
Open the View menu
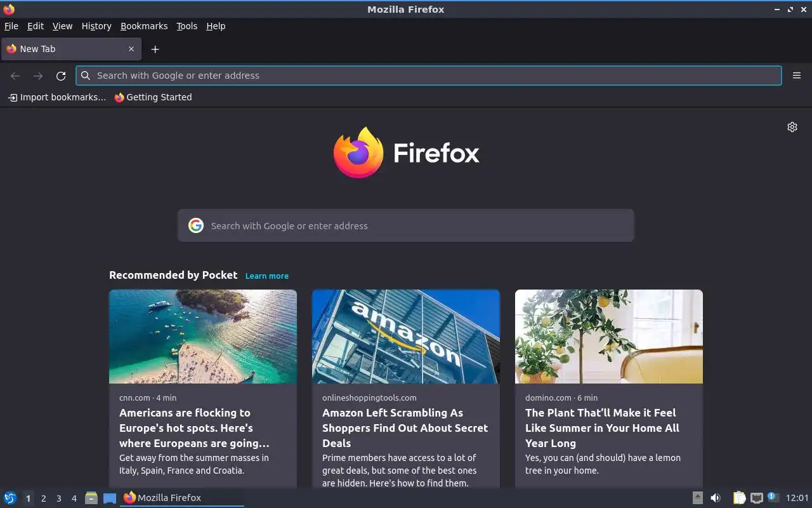pos(62,26)
